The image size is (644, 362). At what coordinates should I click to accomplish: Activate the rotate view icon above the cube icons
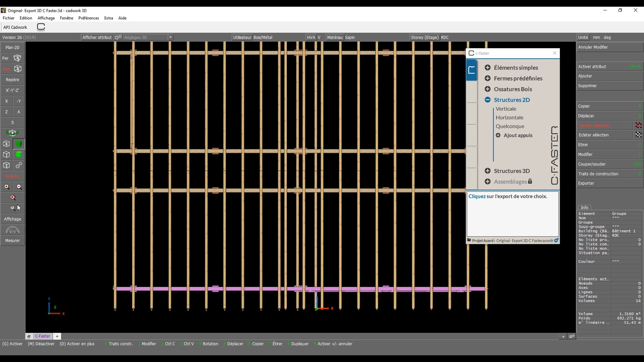12,133
